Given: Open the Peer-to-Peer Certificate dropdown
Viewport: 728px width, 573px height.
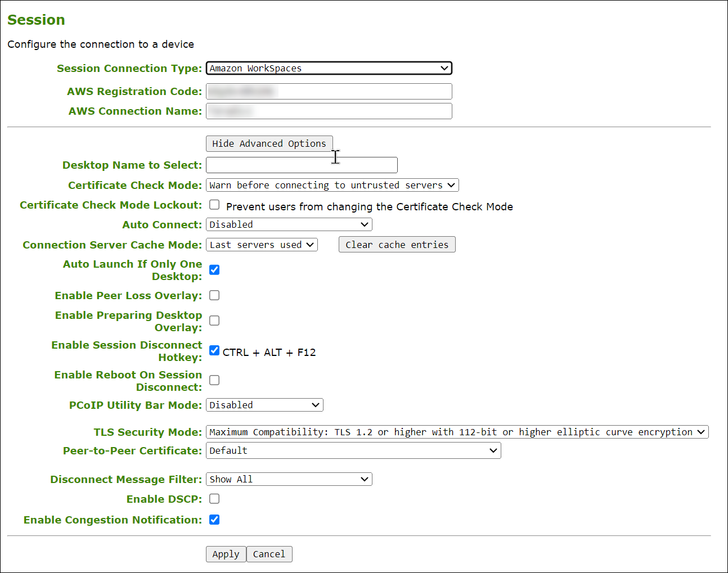Looking at the screenshot, I should (353, 450).
